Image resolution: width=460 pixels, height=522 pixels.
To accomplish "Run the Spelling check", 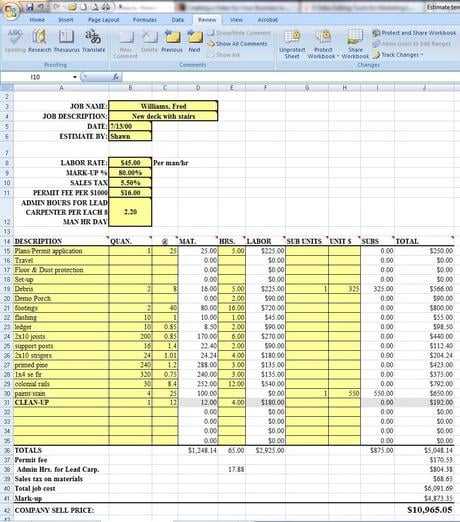I will tap(15, 41).
